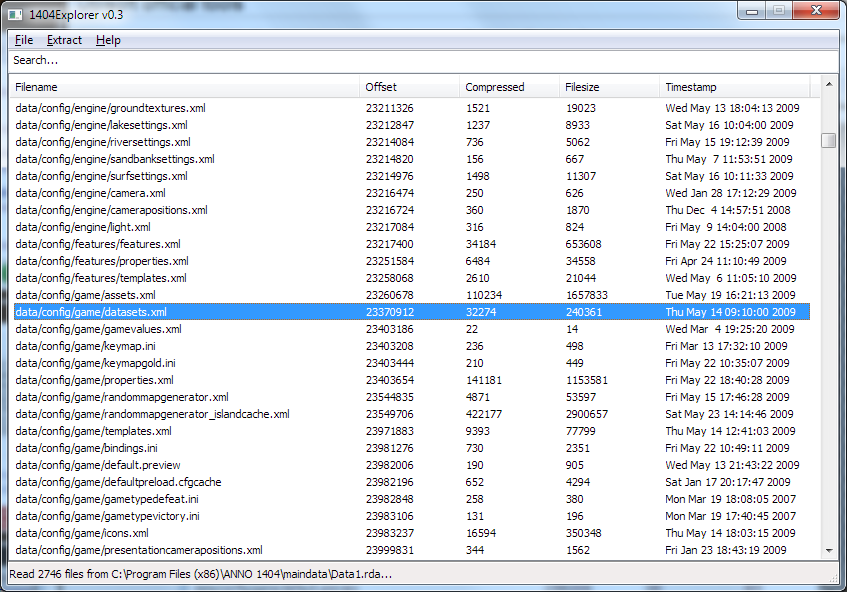Click the vertical scrollbar thumb
Screen dimensions: 847x592
point(828,140)
